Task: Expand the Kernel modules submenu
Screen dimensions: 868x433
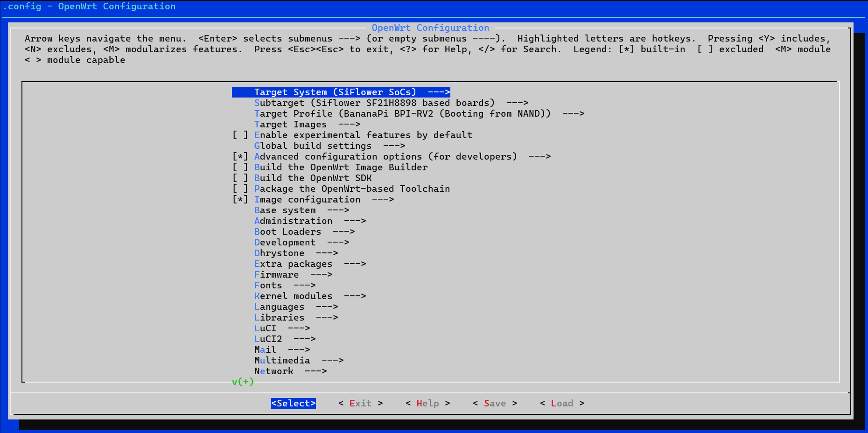Action: point(310,296)
